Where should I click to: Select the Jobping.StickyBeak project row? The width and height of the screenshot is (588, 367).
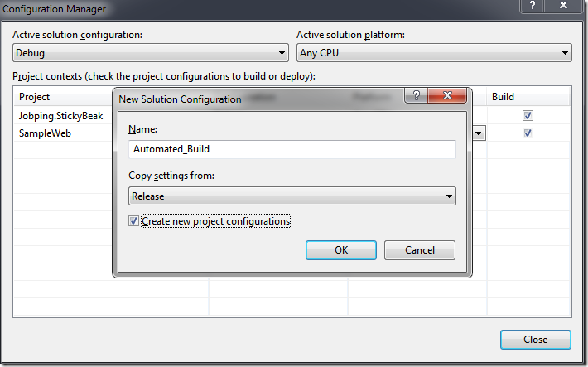tap(61, 116)
